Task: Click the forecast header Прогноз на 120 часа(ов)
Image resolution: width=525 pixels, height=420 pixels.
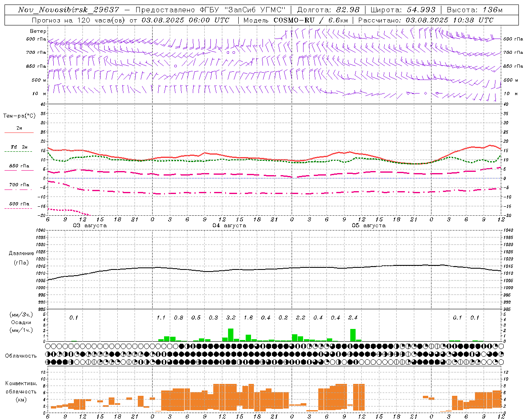Action: click(x=79, y=20)
